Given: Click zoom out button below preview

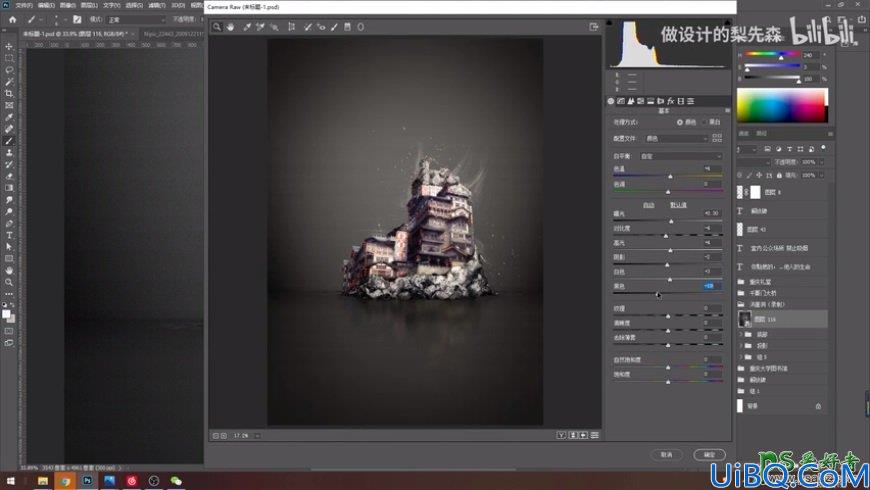Looking at the screenshot, I should tap(216, 436).
